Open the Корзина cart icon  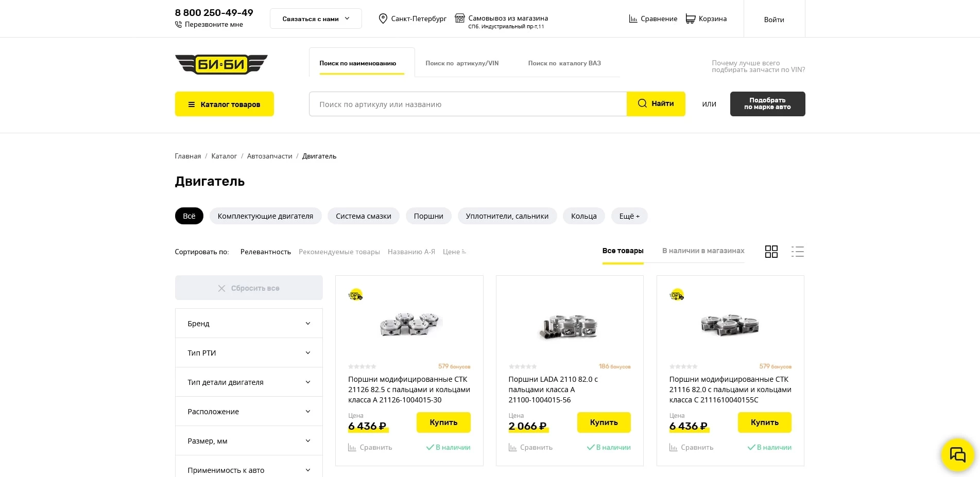coord(690,19)
